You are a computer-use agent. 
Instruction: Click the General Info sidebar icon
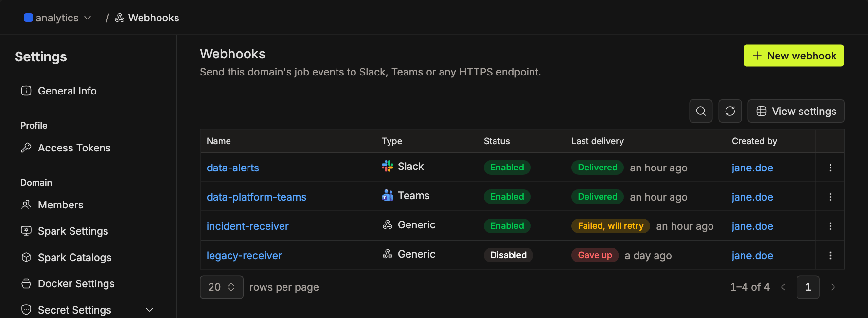(x=26, y=91)
